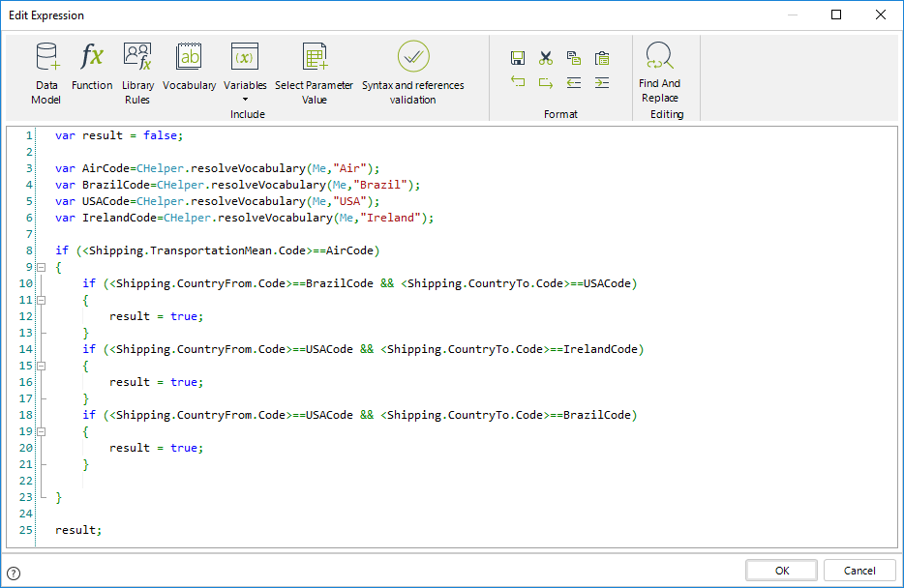Open the Variables dropdown

coord(245,72)
